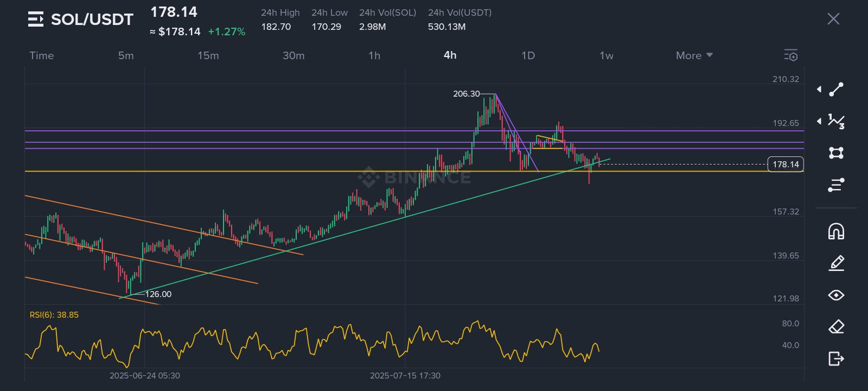Screen dimensions: 868x391
Task: Click the 139.65 price axis label
Action: tap(786, 256)
